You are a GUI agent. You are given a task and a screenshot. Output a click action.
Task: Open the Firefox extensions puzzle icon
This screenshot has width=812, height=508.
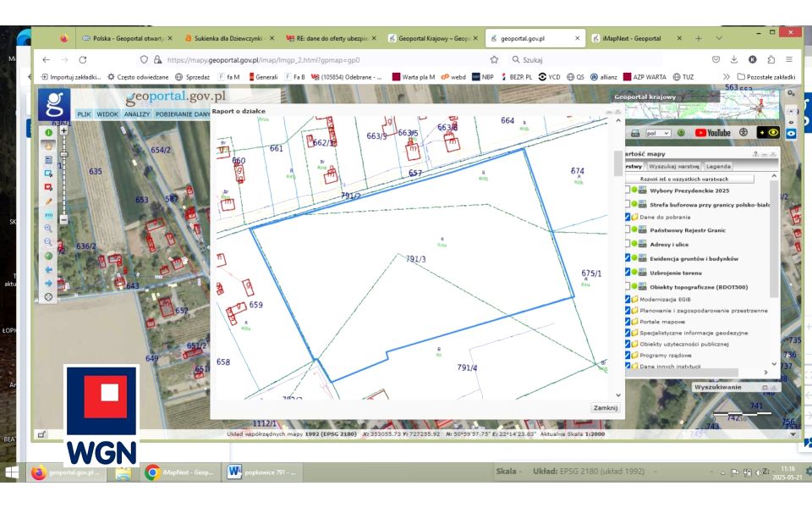(x=771, y=59)
